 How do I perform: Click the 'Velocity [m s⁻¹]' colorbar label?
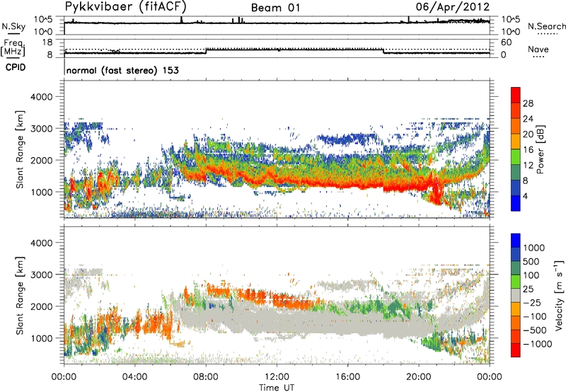point(560,295)
